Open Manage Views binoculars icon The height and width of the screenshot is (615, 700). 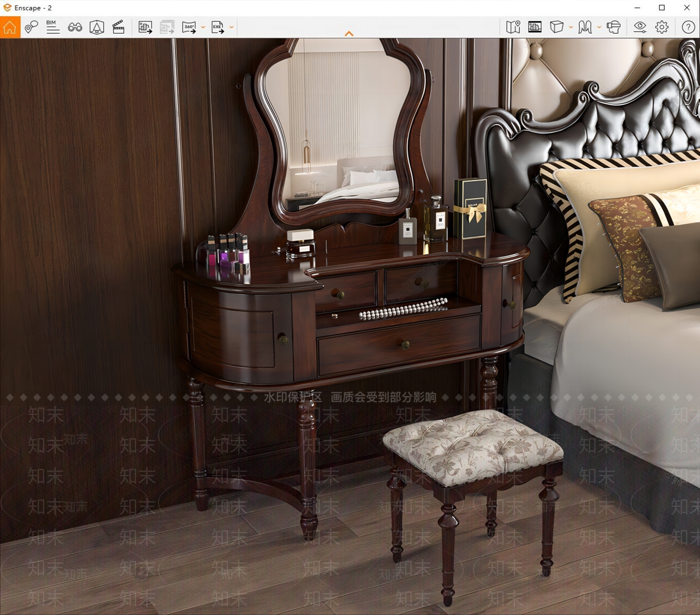(75, 28)
